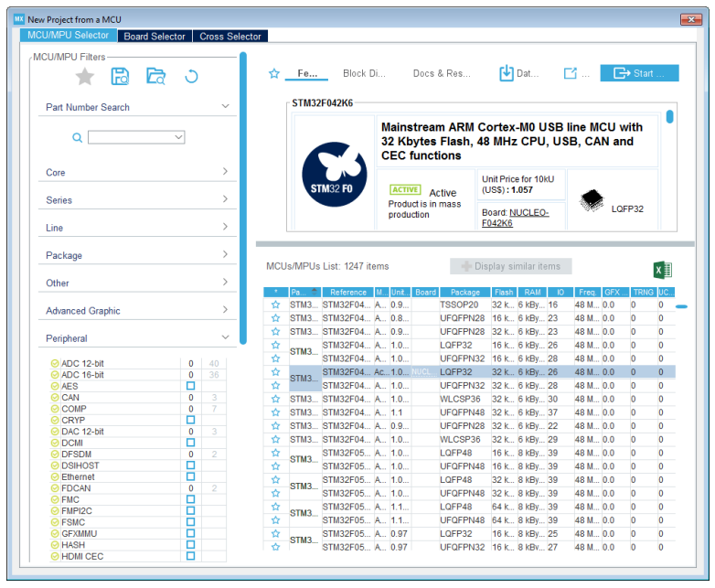This screenshot has height=588, width=715.
Task: Click the MCU list scrollbar thumb
Action: [681, 306]
